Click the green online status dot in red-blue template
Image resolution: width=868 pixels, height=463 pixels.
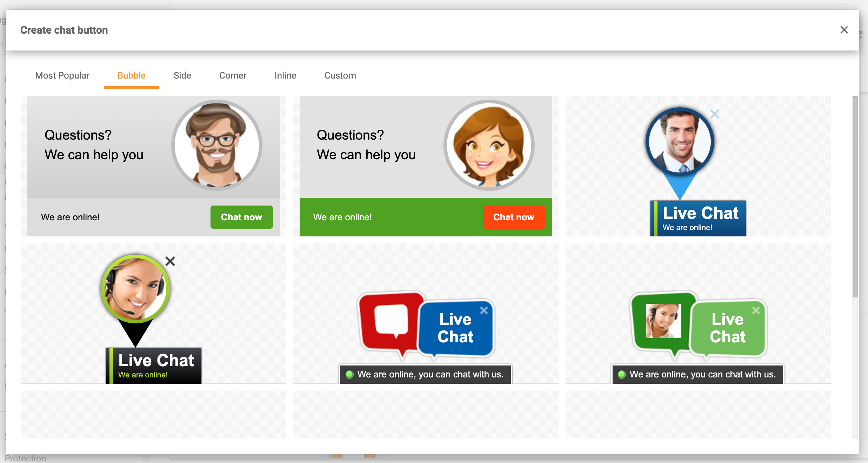point(349,374)
